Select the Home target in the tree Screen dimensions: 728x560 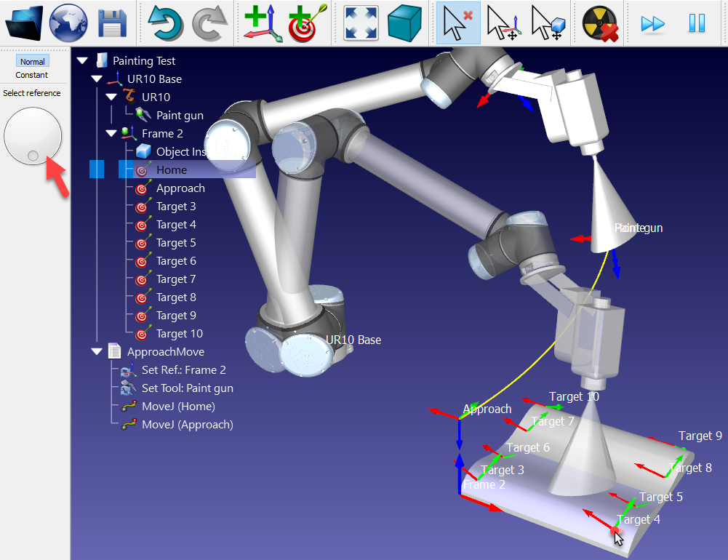172,169
